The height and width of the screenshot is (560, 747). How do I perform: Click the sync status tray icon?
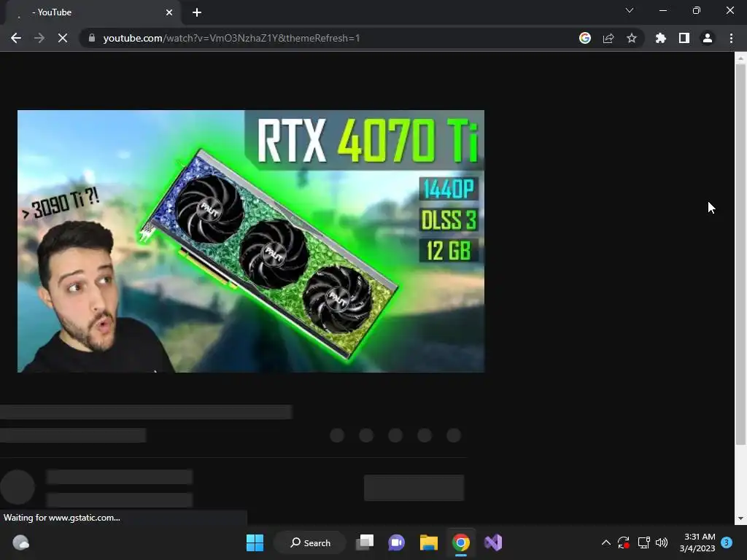624,542
